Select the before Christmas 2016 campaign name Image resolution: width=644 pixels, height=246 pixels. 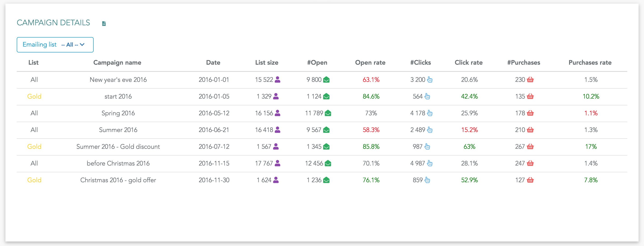click(118, 163)
